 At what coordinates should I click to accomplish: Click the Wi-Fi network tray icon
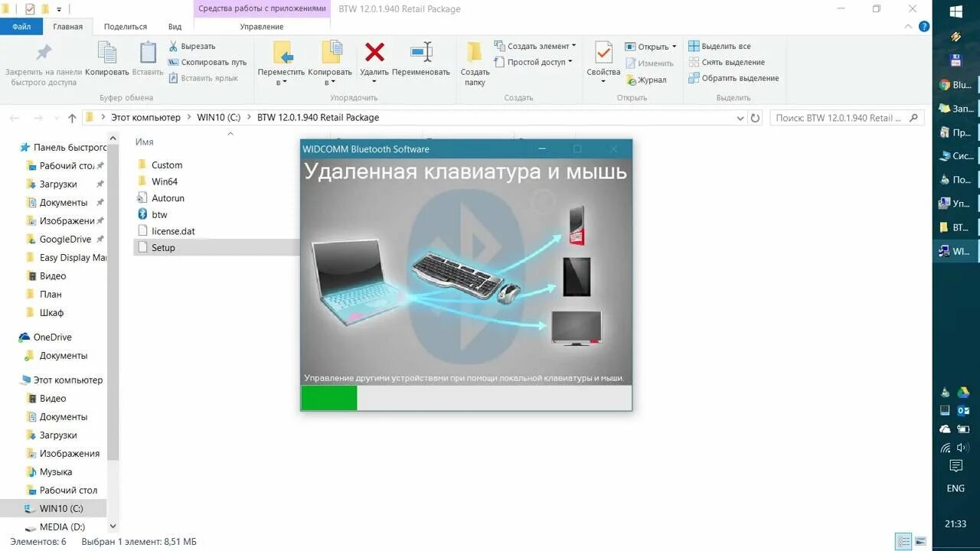pyautogui.click(x=946, y=448)
